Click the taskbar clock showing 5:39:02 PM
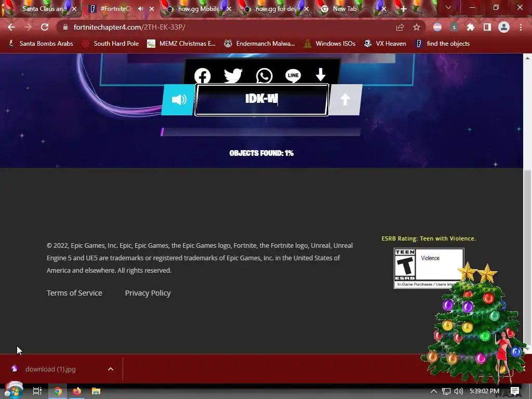Image resolution: width=532 pixels, height=399 pixels. [x=484, y=391]
